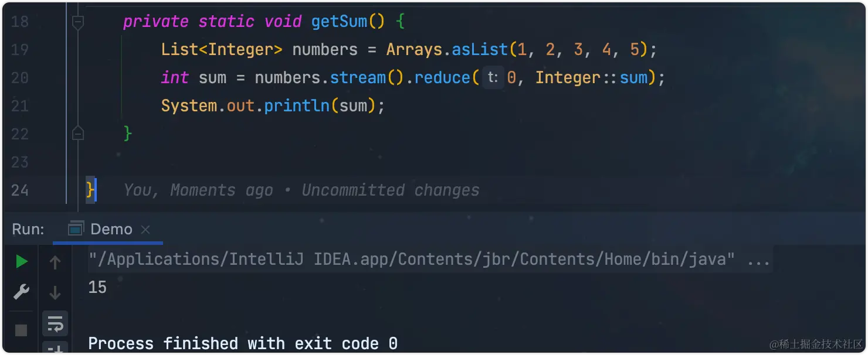The image size is (868, 355).
Task: Collapse getSum method using the line 18 fold marker
Action: (78, 22)
